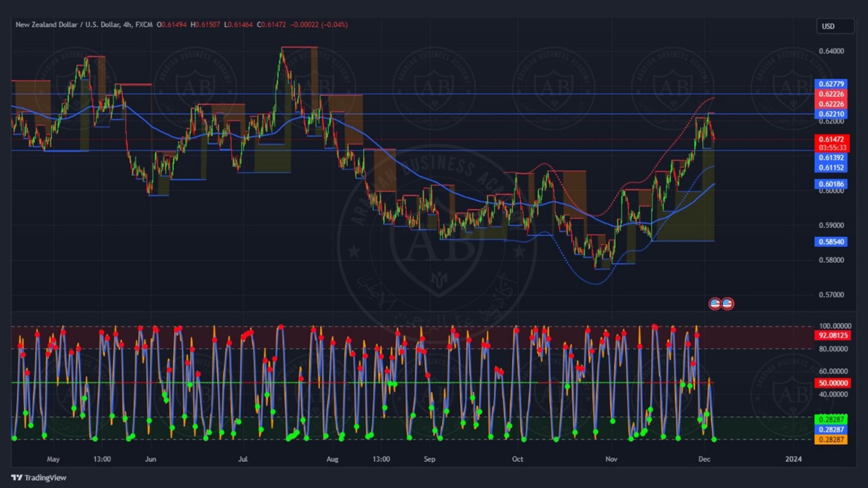Viewport: 868px width, 488px height.
Task: Open the left US flag economic event
Action: tap(715, 304)
